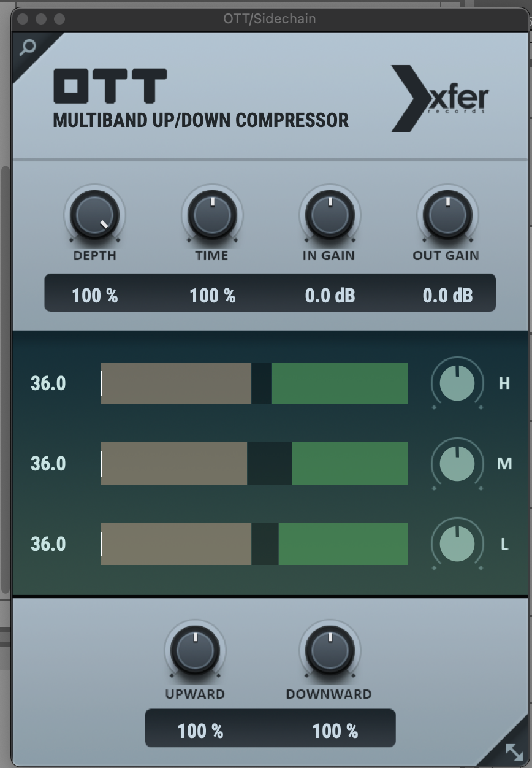Click the Xfer Records logo
This screenshot has width=532, height=768.
tap(440, 99)
